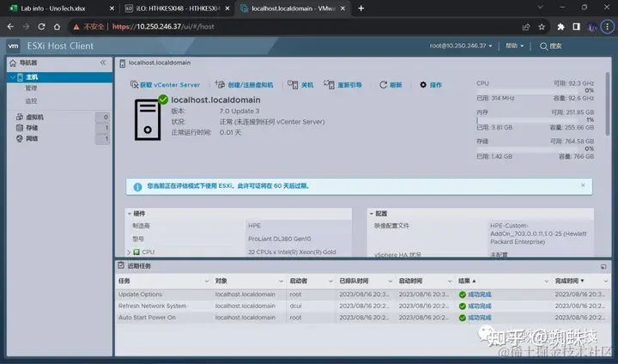Viewport: 618px width, 364px height.
Task: Click the address bar URL
Action: click(x=163, y=27)
